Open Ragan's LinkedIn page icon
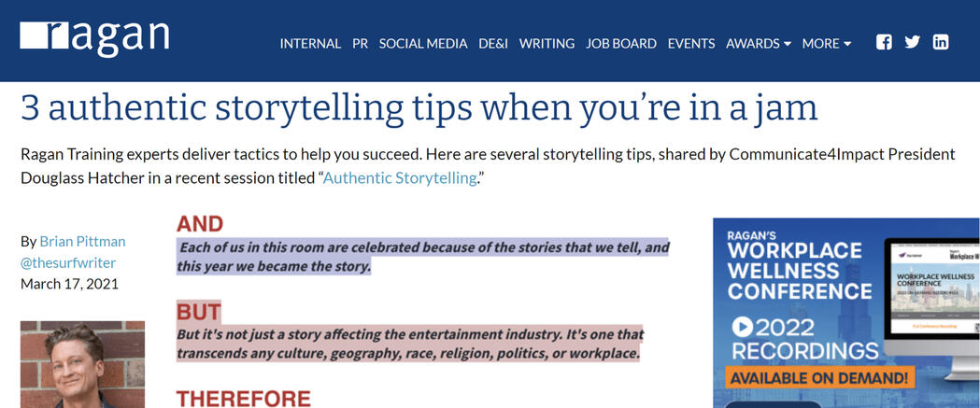Screen dimensions: 980x408 (941, 42)
